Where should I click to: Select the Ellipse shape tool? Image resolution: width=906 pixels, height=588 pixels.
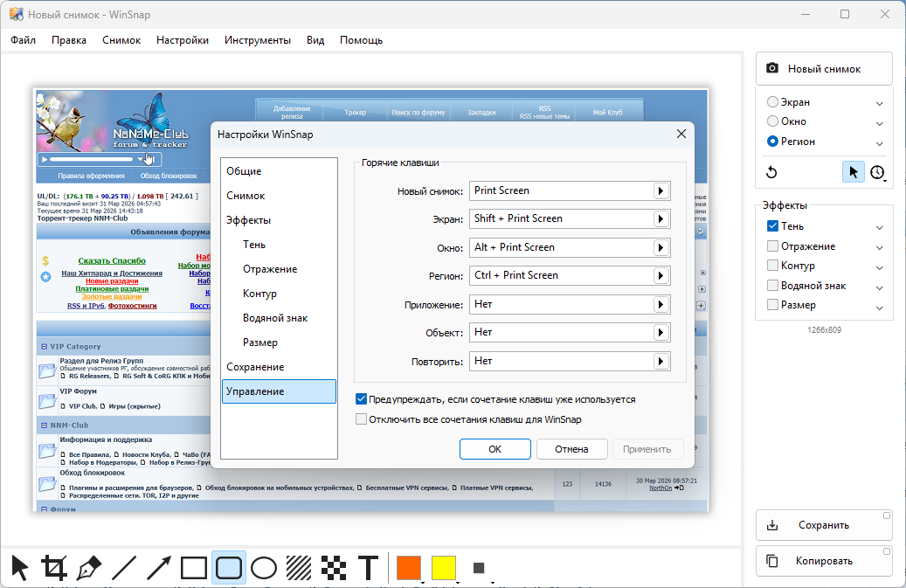click(264, 568)
